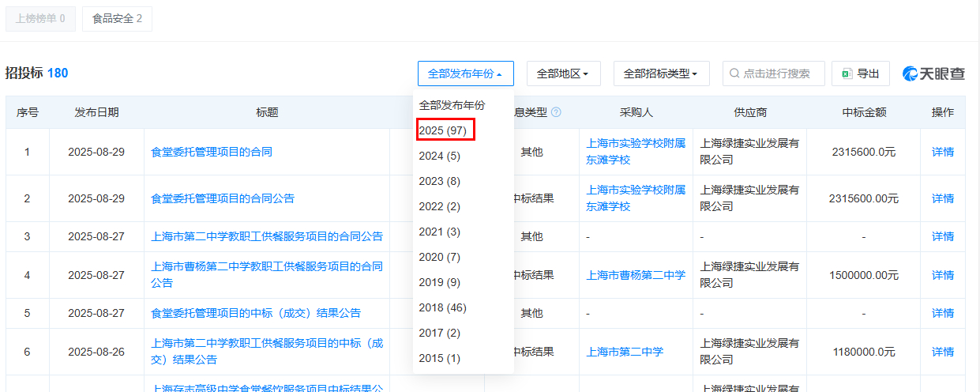Click the 中标金额 column header
Screen dimensions: 980x392
tap(864, 113)
